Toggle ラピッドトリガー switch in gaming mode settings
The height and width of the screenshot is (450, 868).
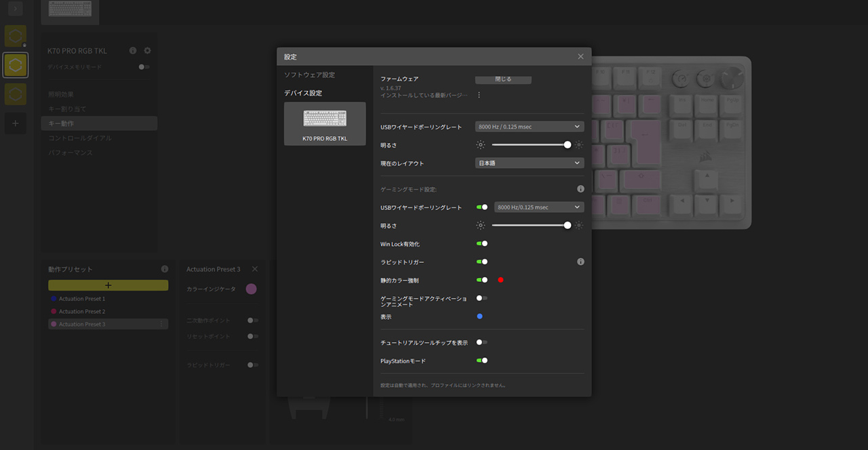point(482,262)
